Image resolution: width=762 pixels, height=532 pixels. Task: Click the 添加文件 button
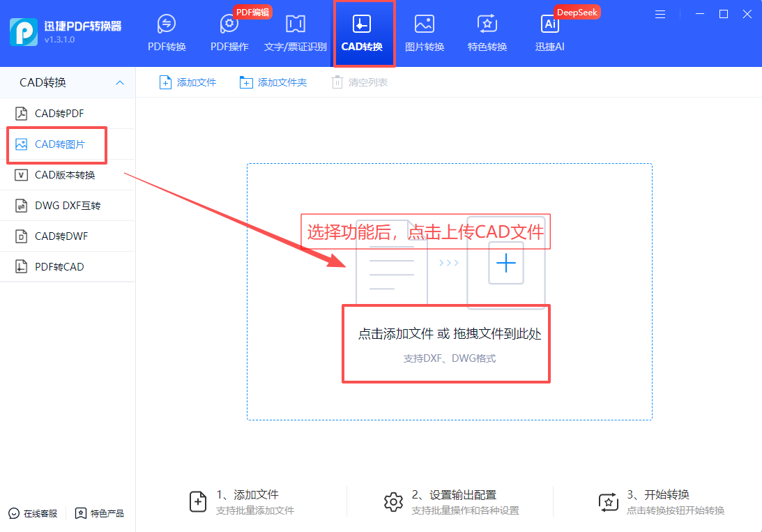(x=186, y=82)
